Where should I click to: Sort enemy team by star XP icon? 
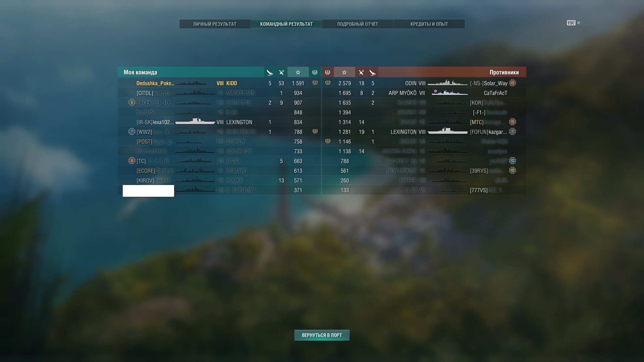[344, 72]
